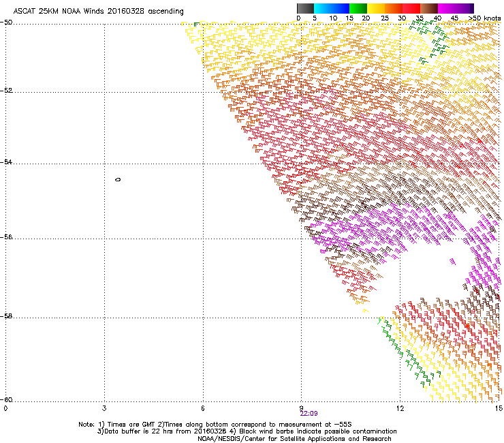504x443 pixels.
Task: Click the '>50 knots' legend label
Action: (484, 18)
